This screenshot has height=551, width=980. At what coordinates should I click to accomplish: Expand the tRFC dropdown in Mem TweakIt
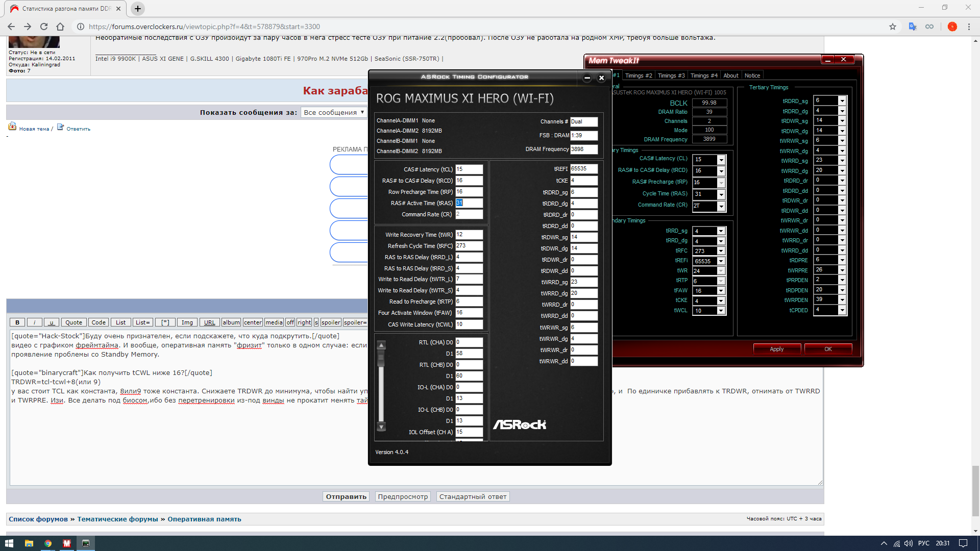(x=721, y=251)
